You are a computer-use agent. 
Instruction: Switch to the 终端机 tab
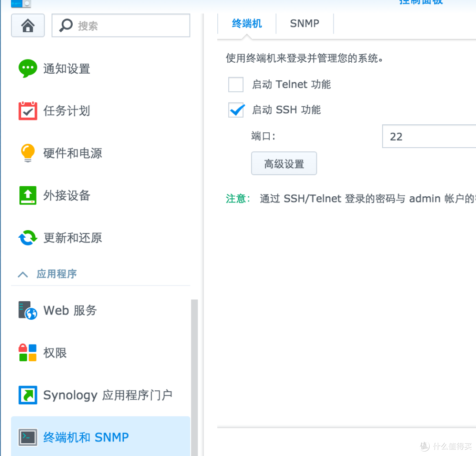[x=247, y=23]
